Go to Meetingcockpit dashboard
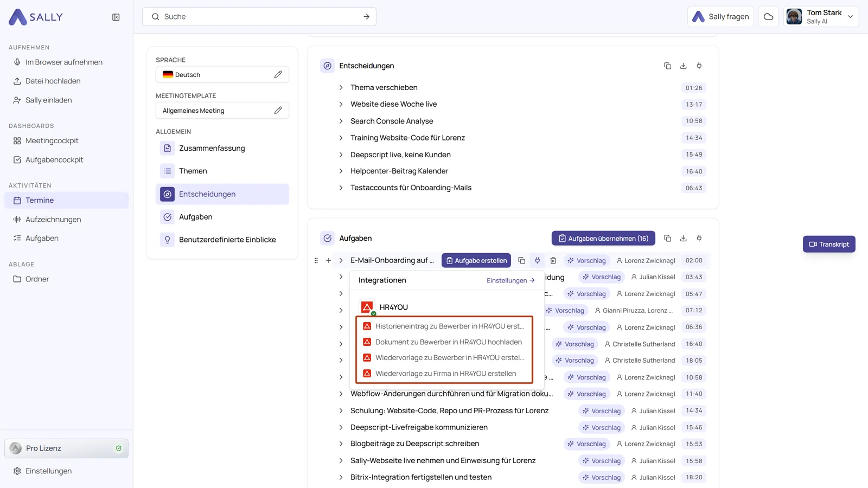The width and height of the screenshot is (868, 488). pyautogui.click(x=52, y=141)
